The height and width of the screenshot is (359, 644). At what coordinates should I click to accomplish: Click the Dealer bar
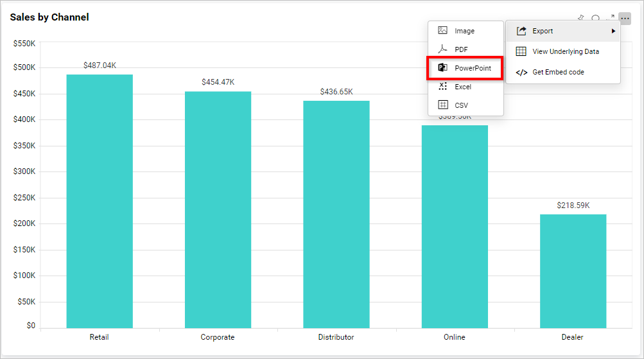(x=573, y=270)
